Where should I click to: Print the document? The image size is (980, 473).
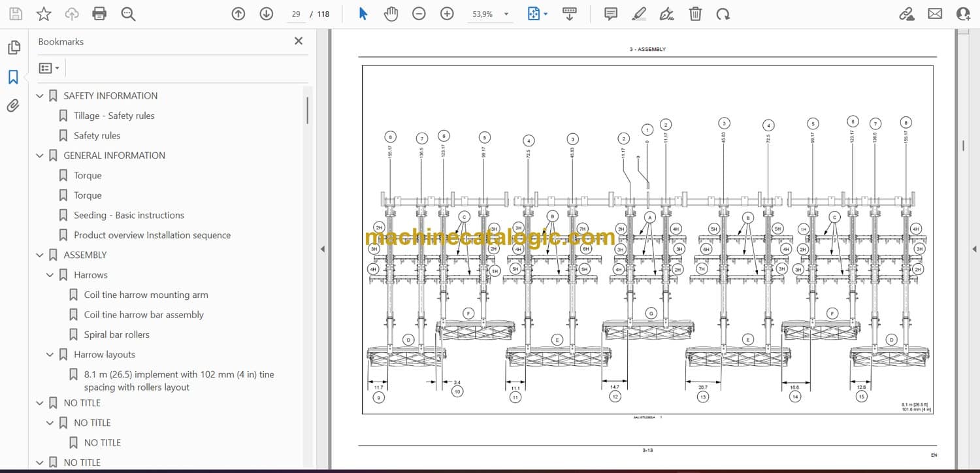(x=99, y=14)
